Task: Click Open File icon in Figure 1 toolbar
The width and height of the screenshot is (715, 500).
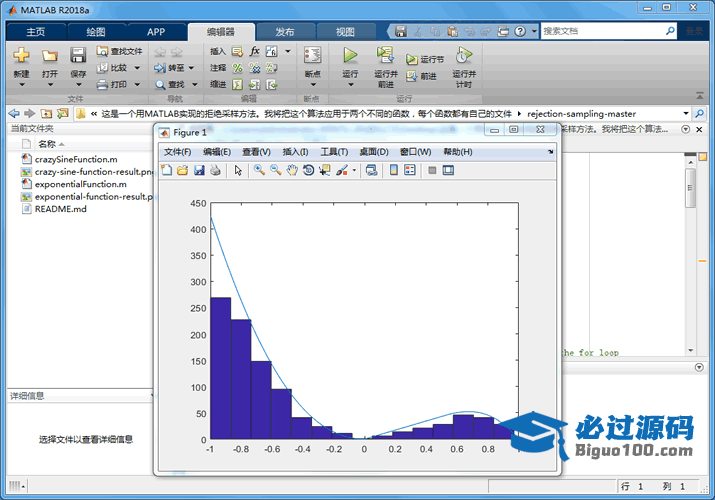Action: [x=182, y=170]
